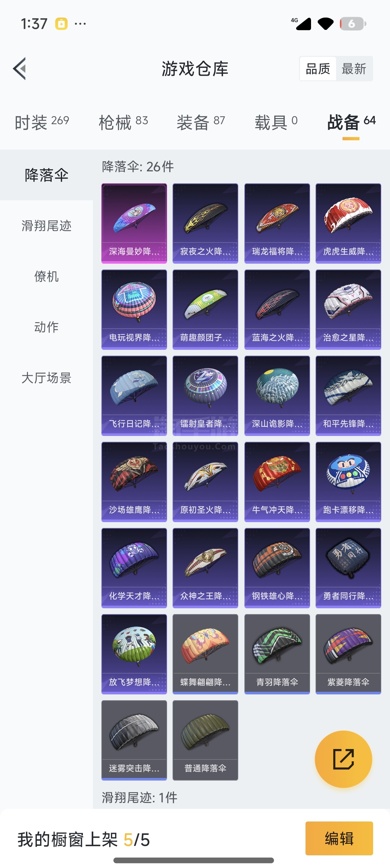Select the 跑卡漂移 parachute thumbnail
The image size is (390, 868).
(x=348, y=482)
